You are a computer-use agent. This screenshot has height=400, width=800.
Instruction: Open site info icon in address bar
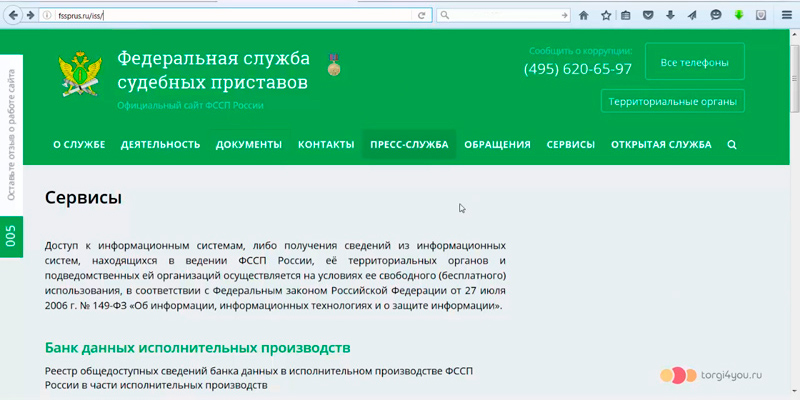point(47,15)
